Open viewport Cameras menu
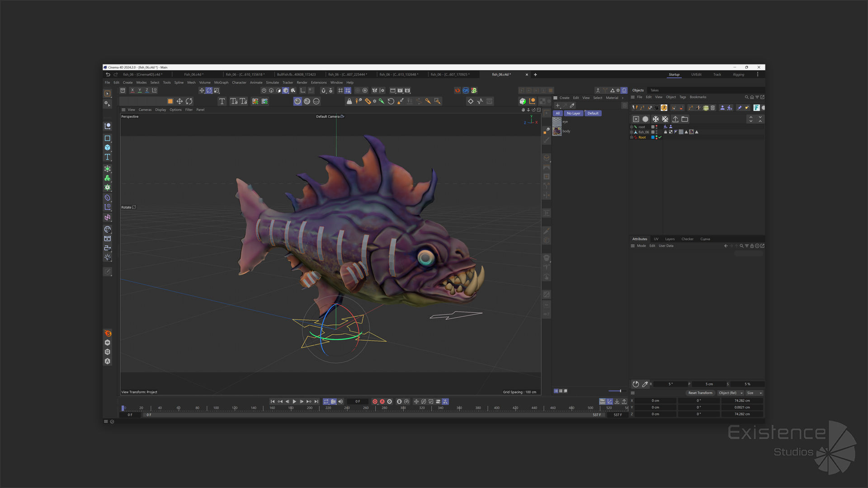The image size is (868, 488). tap(145, 110)
